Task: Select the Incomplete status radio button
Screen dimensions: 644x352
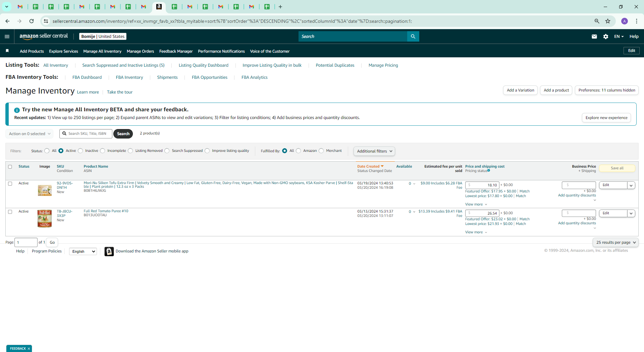Action: tap(103, 151)
